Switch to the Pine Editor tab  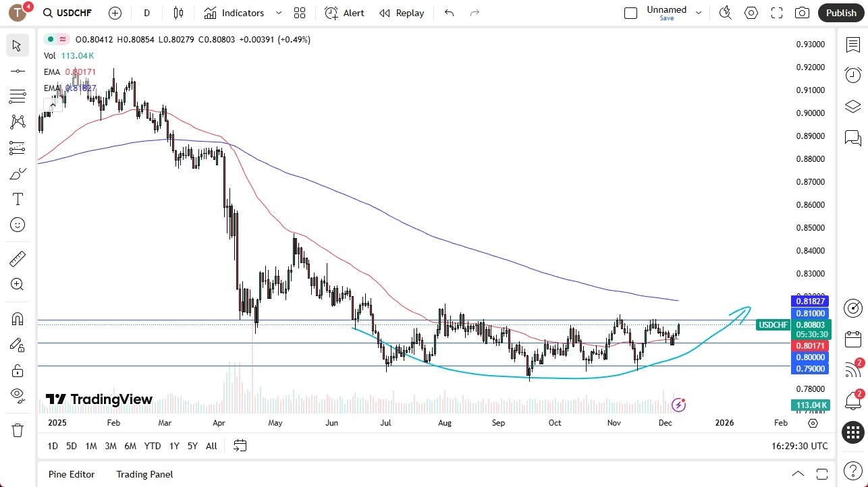tap(71, 474)
